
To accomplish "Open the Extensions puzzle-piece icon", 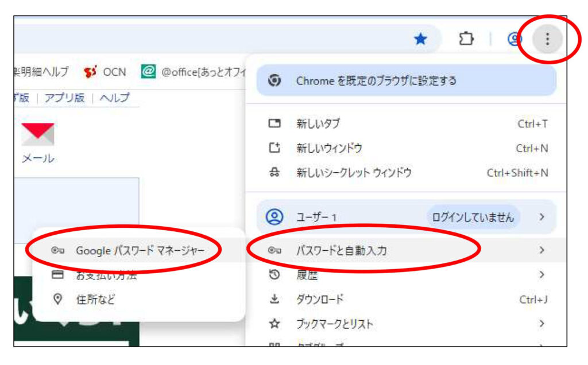I will (465, 38).
